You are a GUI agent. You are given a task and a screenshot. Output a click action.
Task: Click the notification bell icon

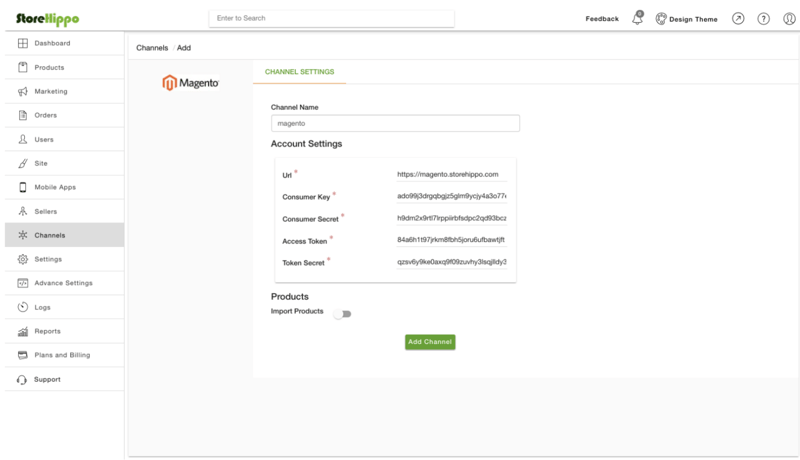(x=637, y=19)
